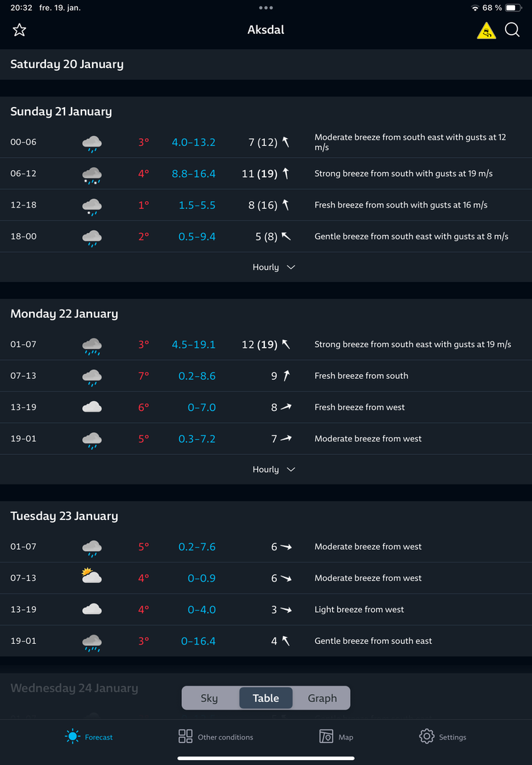Expand the Saturday 20 January section
This screenshot has width=532, height=765.
pyautogui.click(x=67, y=64)
